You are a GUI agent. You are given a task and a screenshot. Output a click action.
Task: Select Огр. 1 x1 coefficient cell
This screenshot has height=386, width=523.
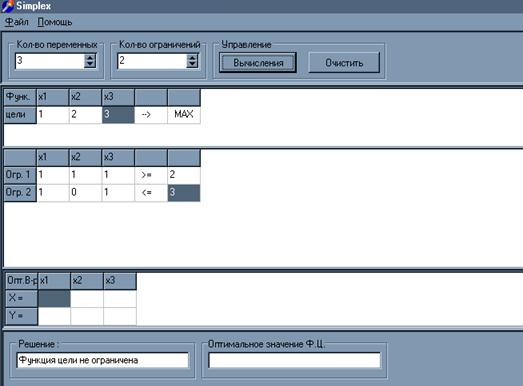(53, 175)
